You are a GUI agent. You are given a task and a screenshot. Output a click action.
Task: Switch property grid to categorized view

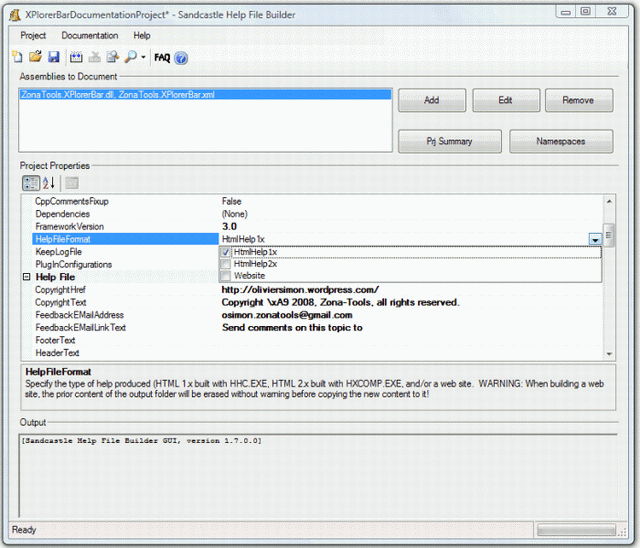[x=31, y=183]
